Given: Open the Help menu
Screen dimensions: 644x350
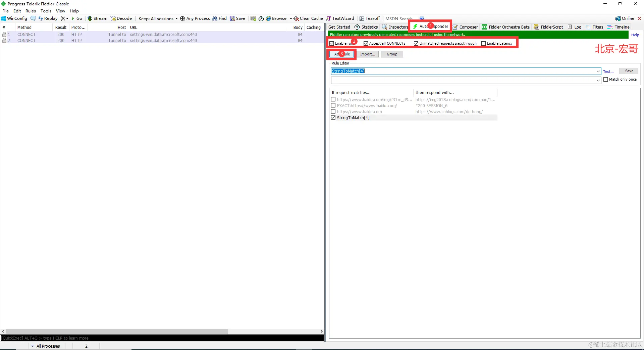Looking at the screenshot, I should tap(74, 11).
